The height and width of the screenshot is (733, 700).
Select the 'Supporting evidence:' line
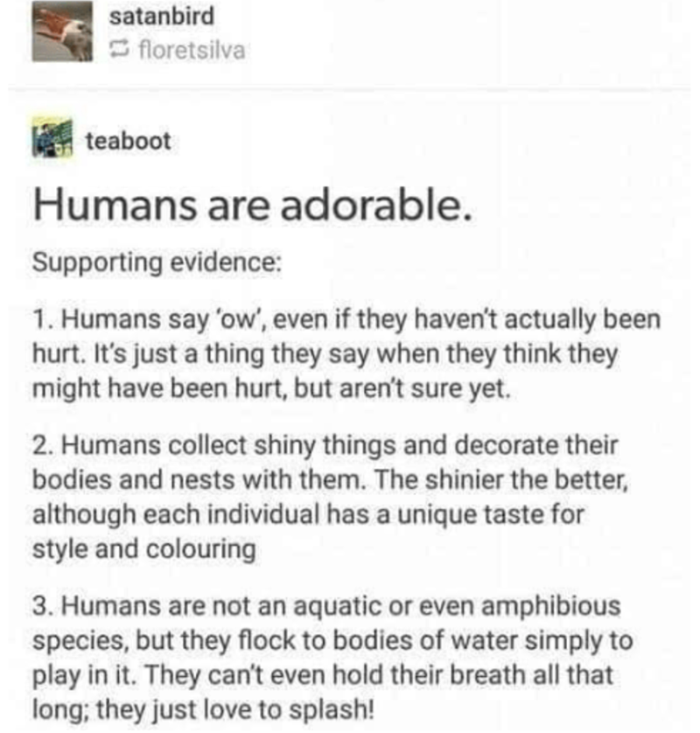pos(157,262)
